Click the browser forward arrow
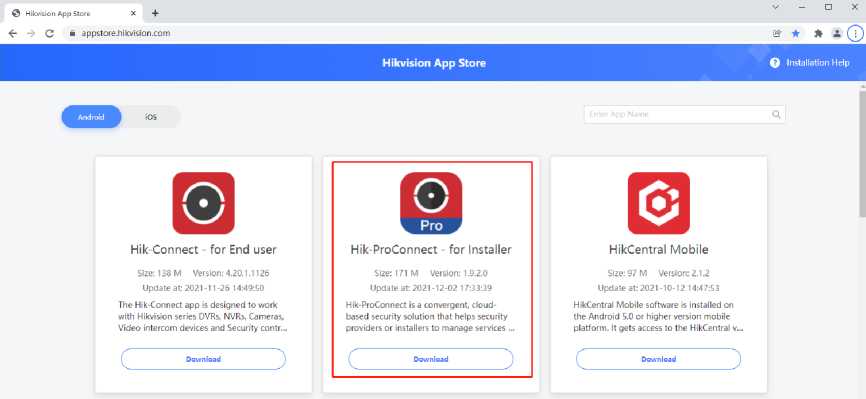The height and width of the screenshot is (399, 866). pos(31,33)
